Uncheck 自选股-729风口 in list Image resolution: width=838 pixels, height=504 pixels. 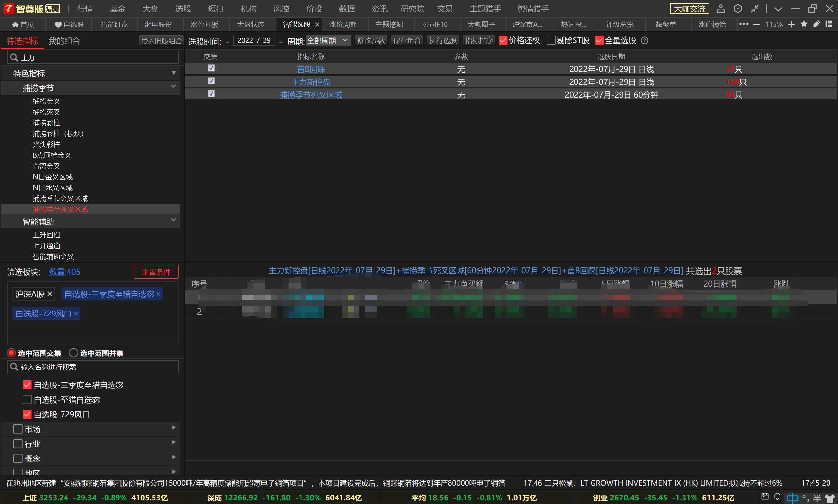(x=27, y=414)
